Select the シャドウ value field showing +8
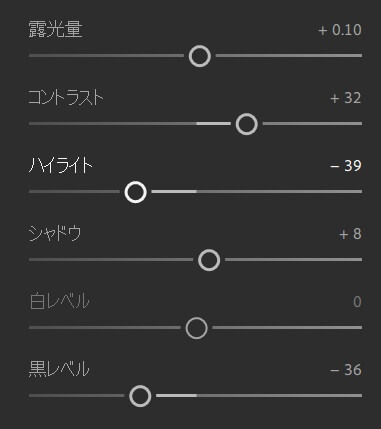Viewport: 381px width, 429px height. 350,234
